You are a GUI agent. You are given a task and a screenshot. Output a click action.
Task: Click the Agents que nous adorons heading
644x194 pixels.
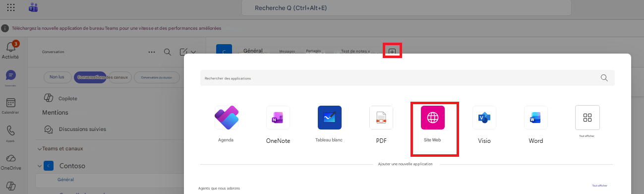[x=219, y=189]
